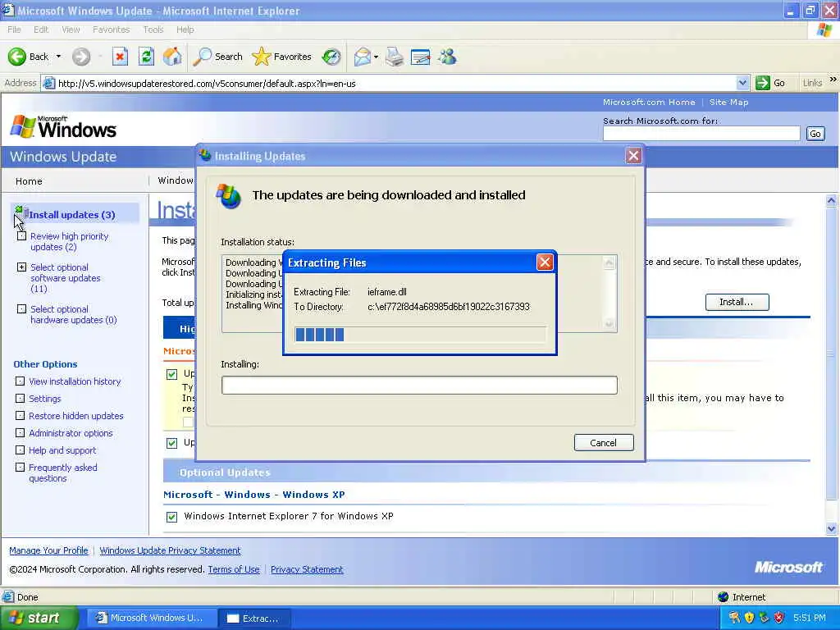Screen dimensions: 840x630
Task: Click the Stop loading icon
Action: coord(120,57)
